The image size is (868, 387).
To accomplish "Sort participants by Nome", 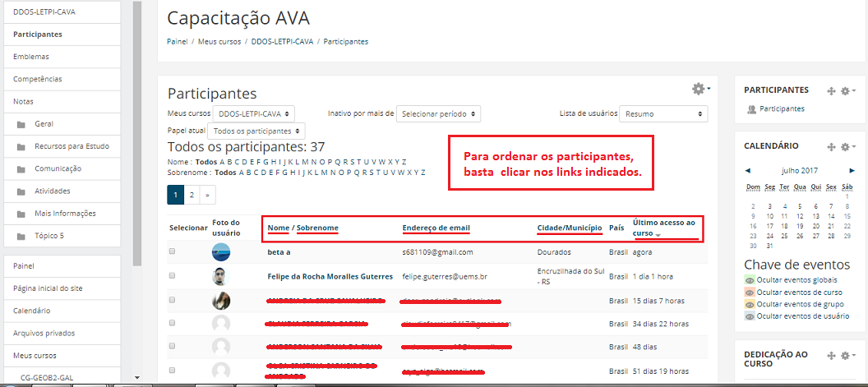I will (x=279, y=228).
